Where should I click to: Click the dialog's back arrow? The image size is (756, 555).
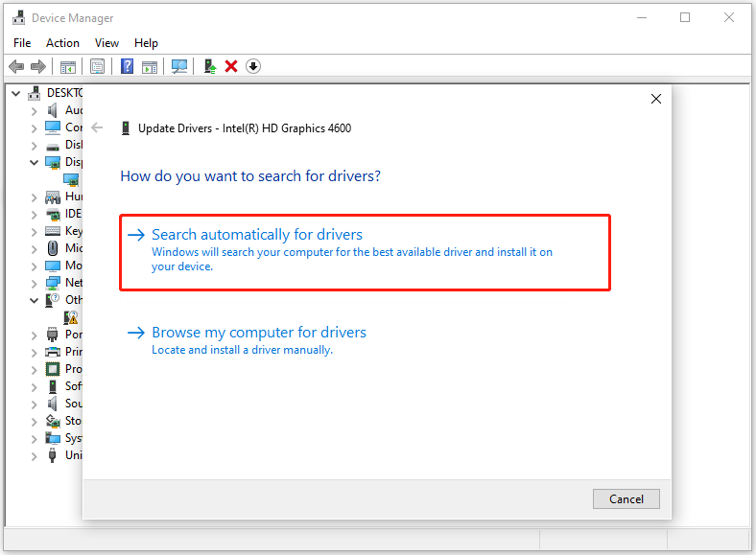98,127
